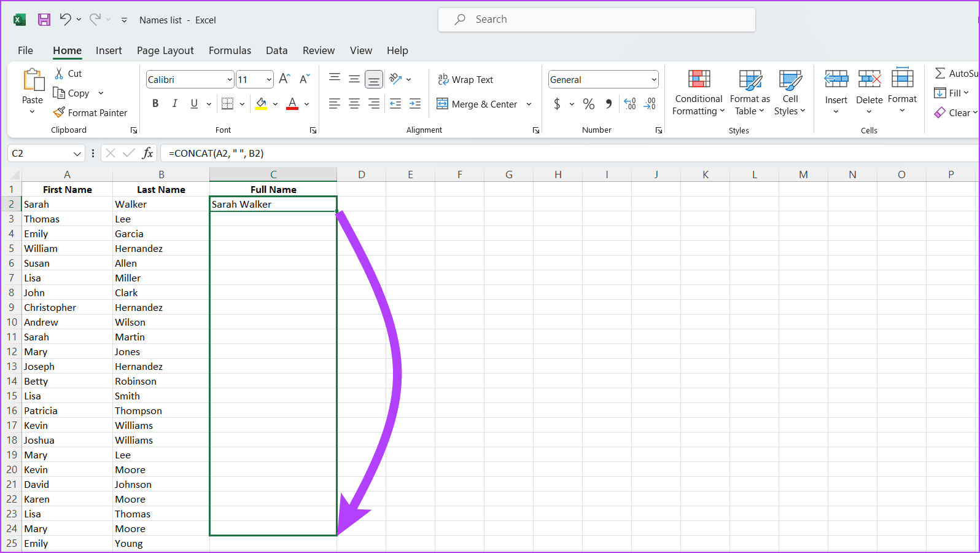Open the General number format dropdown
980x553 pixels.
pos(653,79)
